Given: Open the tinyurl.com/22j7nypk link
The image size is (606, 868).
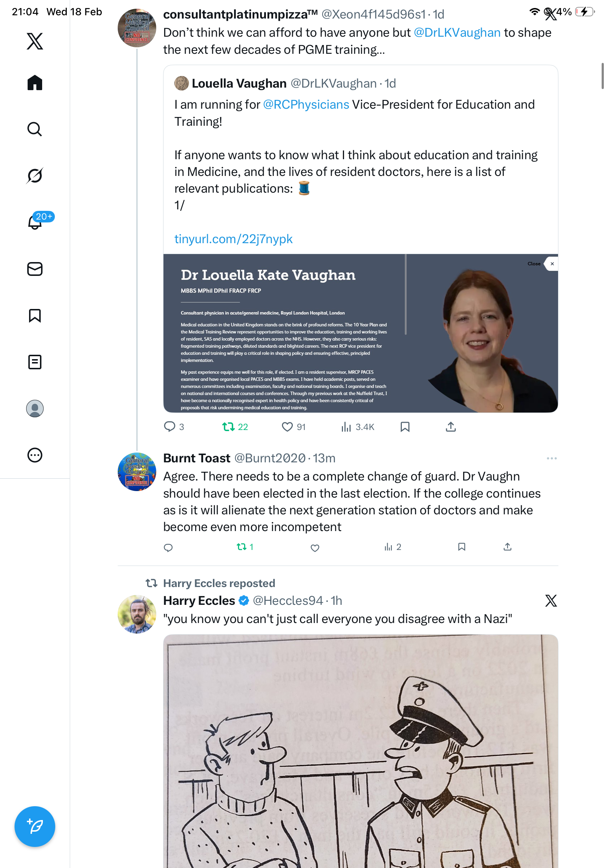Looking at the screenshot, I should pos(233,239).
